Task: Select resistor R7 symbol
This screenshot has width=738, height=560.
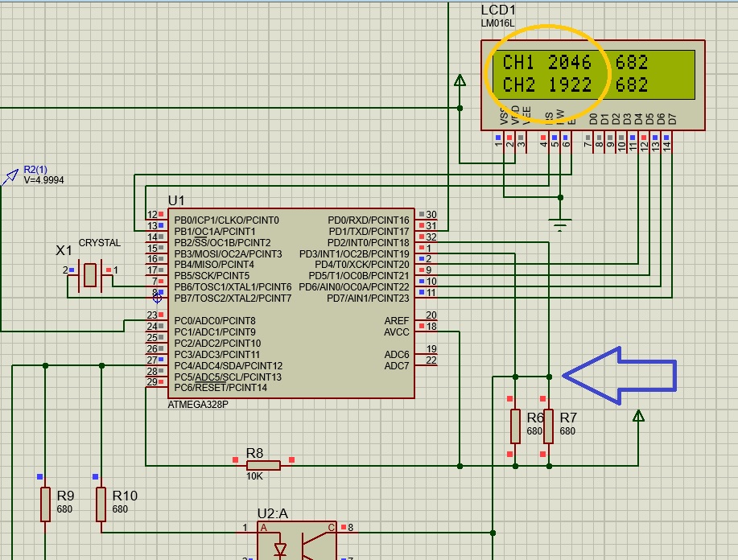Action: [548, 426]
